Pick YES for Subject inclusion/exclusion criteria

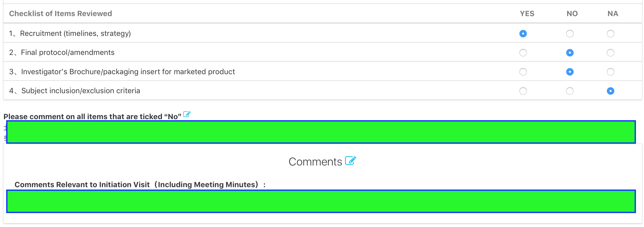click(x=523, y=91)
